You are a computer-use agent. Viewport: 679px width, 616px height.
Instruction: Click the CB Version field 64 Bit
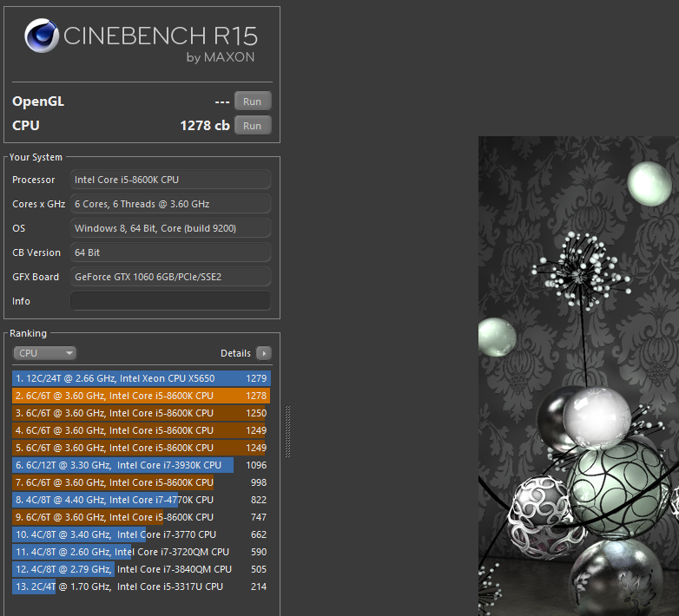point(170,252)
